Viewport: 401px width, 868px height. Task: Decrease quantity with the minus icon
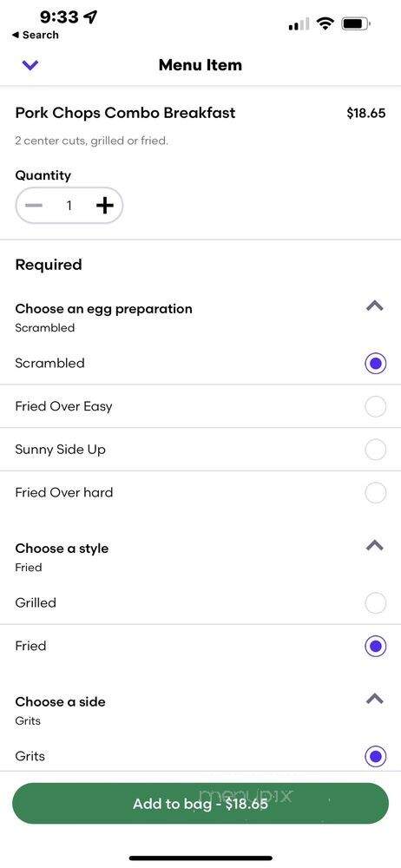pyautogui.click(x=34, y=206)
